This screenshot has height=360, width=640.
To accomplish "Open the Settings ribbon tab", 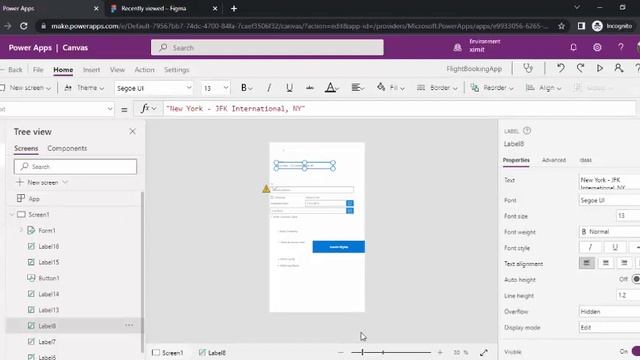I will [177, 70].
